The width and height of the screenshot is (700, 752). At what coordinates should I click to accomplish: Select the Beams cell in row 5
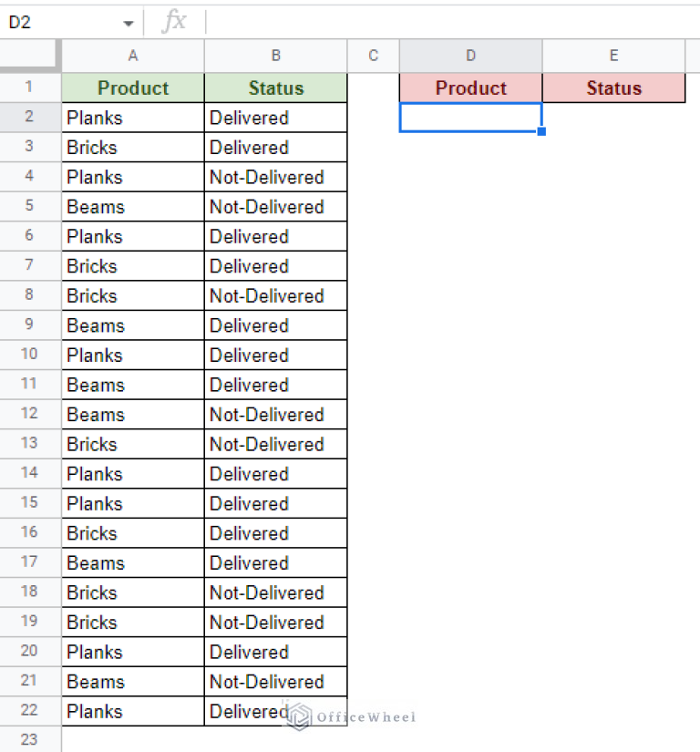[132, 207]
